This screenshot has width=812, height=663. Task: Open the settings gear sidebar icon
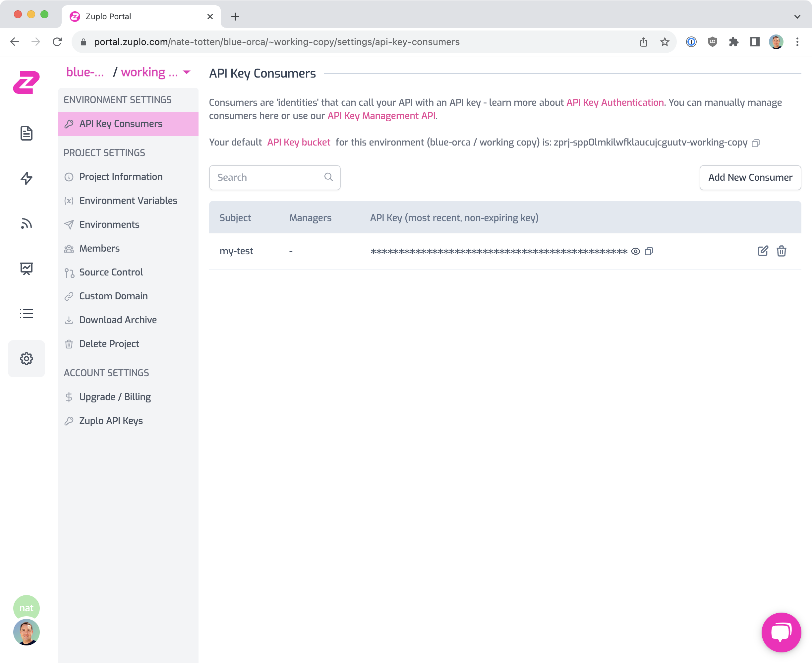click(26, 359)
